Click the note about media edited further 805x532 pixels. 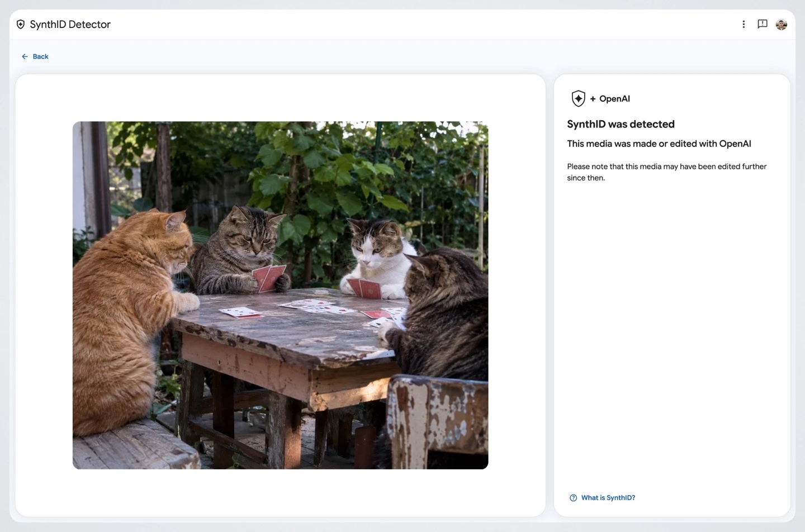666,172
